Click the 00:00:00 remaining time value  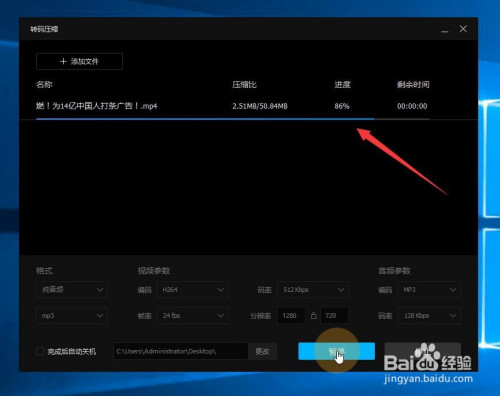[412, 106]
